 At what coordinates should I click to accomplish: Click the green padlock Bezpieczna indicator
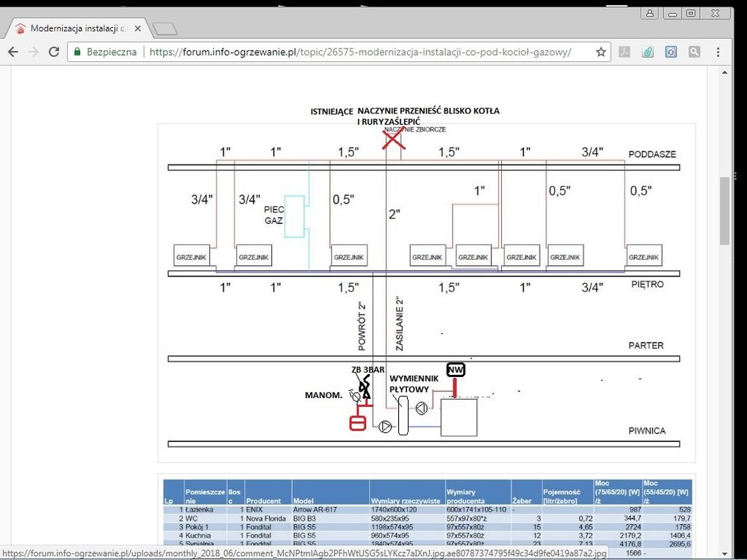coord(103,52)
